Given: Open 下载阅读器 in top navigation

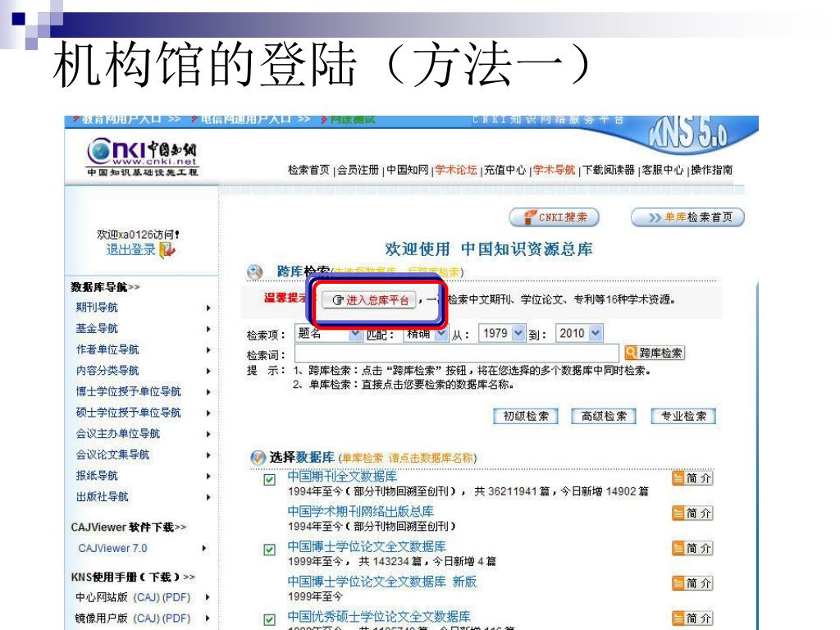Looking at the screenshot, I should point(609,170).
